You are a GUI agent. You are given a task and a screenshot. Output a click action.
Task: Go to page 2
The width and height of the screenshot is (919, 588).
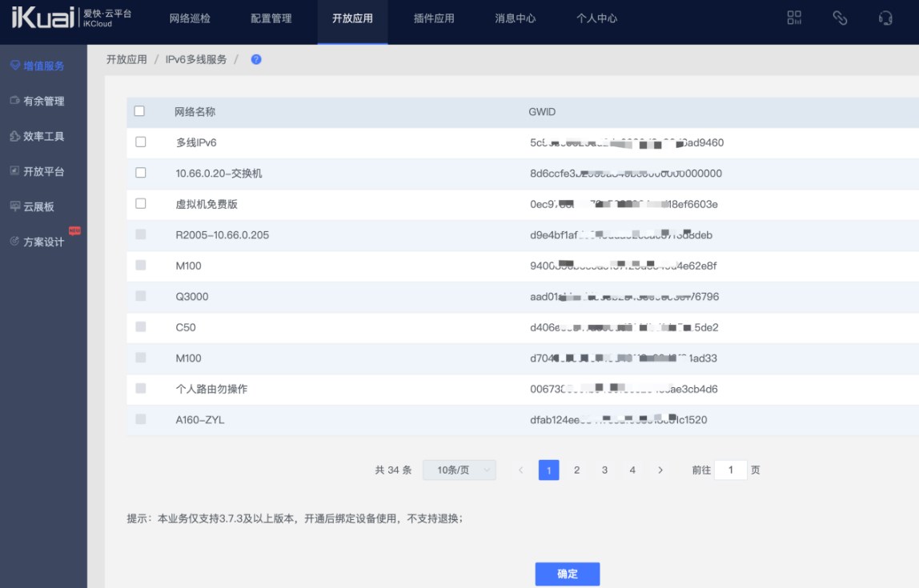[576, 470]
